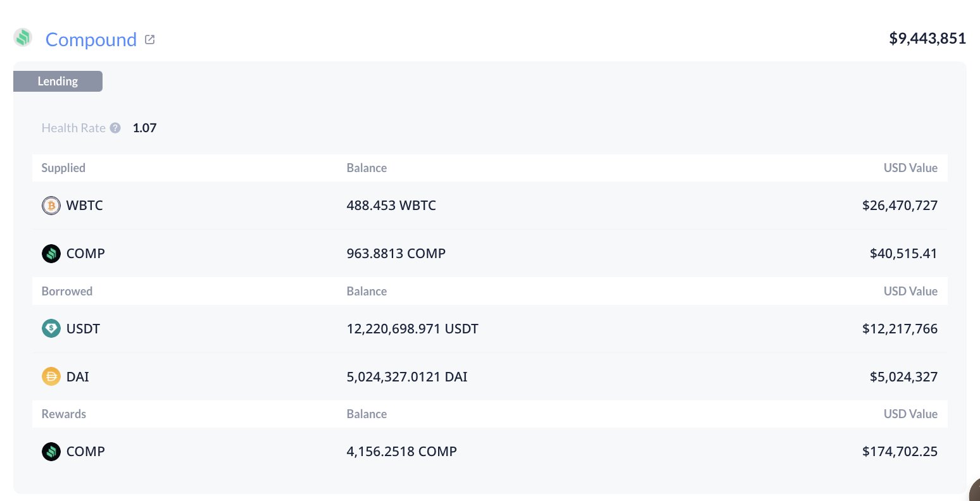Click the USDT borrowed balance amount
Image resolution: width=980 pixels, height=501 pixels.
(412, 329)
